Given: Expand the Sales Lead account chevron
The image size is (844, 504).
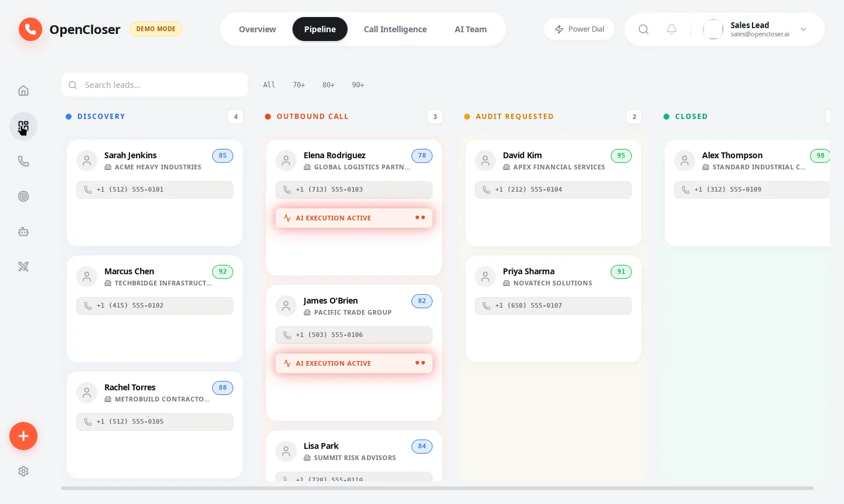Looking at the screenshot, I should (x=804, y=29).
